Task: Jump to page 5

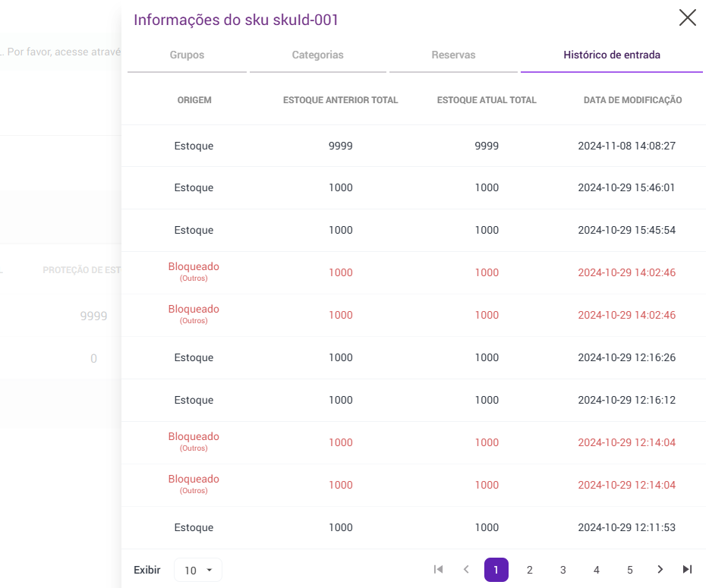Action: click(630, 570)
